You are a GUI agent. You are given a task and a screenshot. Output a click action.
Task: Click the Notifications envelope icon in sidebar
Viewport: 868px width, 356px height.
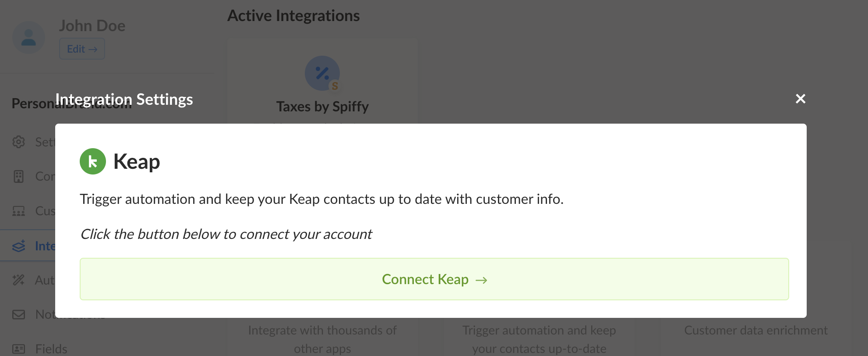(18, 314)
